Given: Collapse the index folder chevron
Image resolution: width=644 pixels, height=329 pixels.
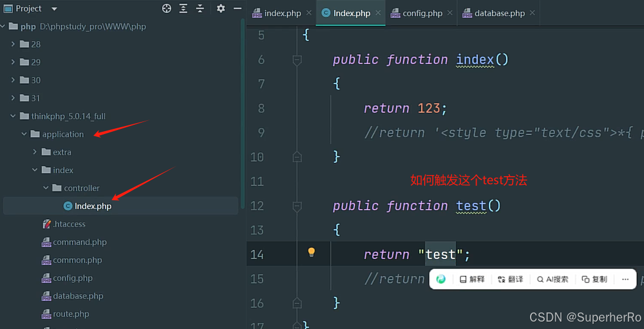Looking at the screenshot, I should (35, 170).
